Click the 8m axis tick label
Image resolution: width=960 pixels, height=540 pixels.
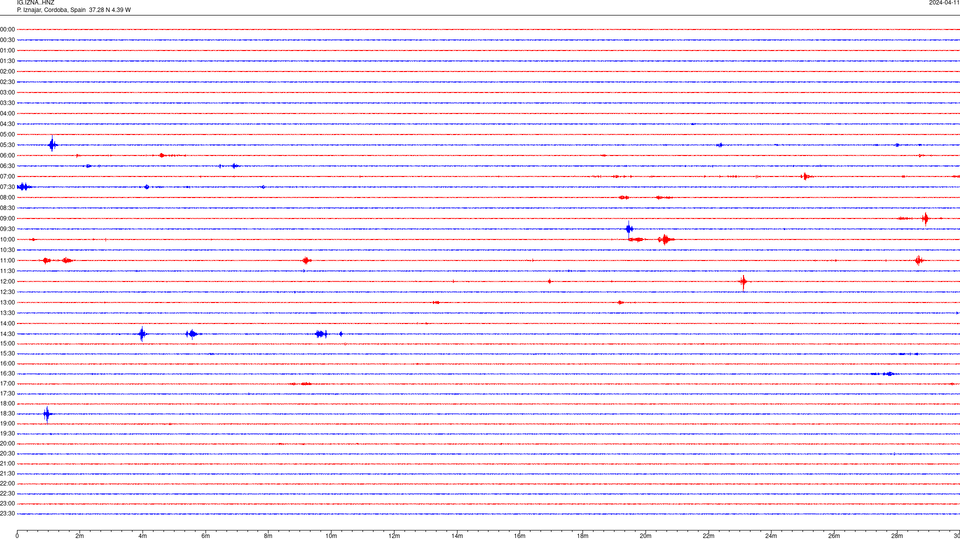pos(268,536)
